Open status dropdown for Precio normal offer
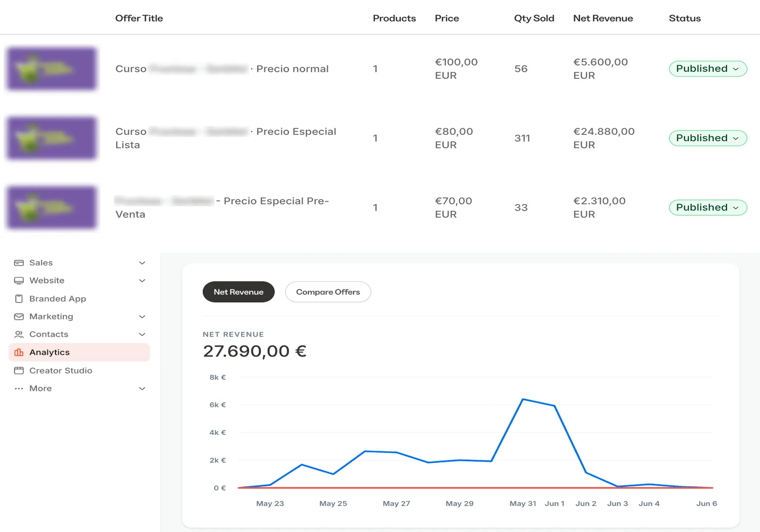760x532 pixels. (707, 69)
